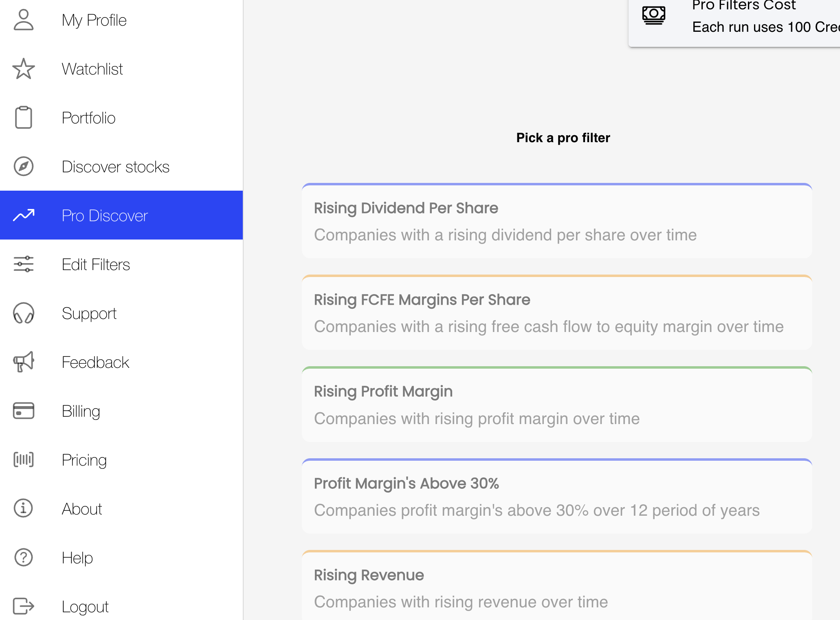Click the My Profile person icon
840x620 pixels.
[x=23, y=20]
